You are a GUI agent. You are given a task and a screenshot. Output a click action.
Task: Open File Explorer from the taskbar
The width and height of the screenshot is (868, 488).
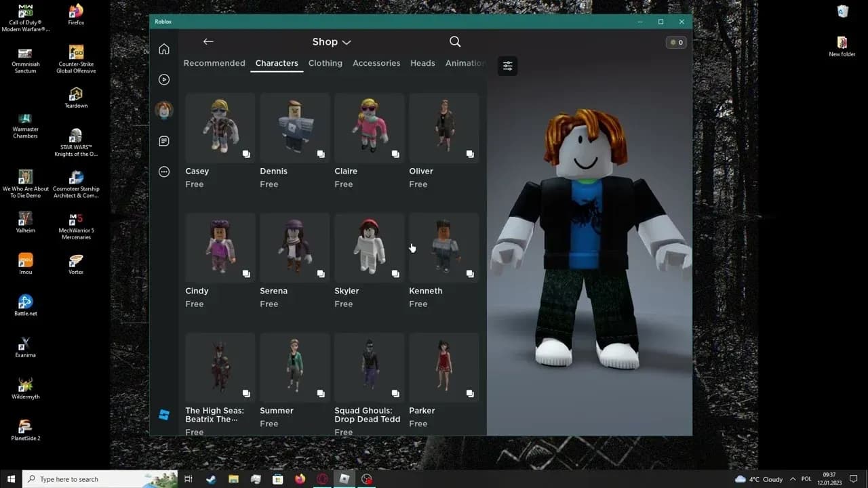(x=233, y=479)
